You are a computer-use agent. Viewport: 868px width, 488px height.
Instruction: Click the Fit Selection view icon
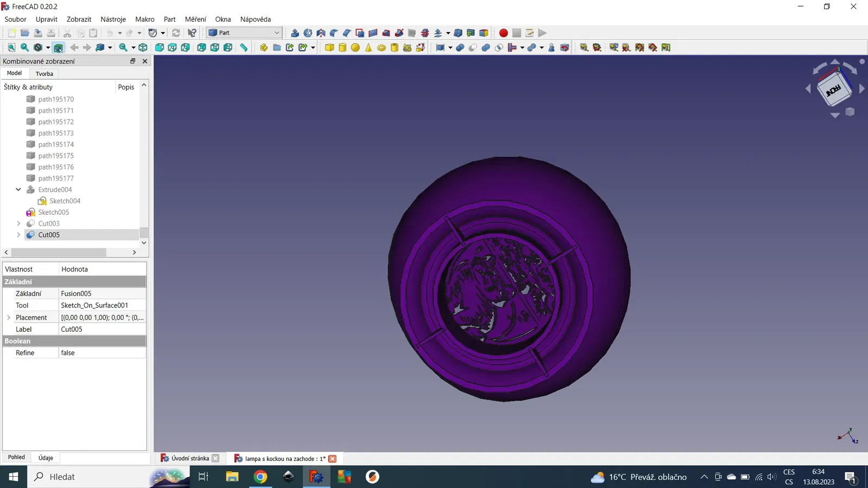[x=24, y=48]
